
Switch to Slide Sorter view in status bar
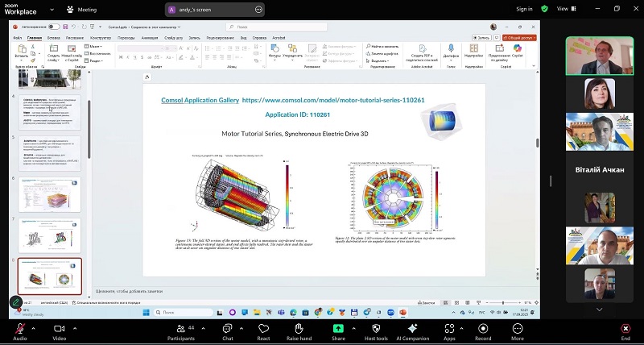[456, 302]
